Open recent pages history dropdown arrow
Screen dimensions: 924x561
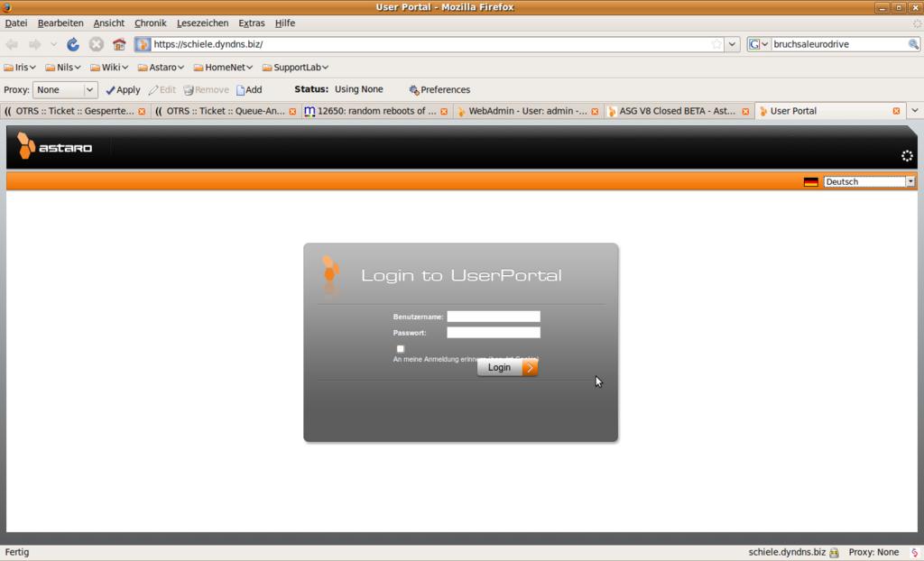click(53, 44)
